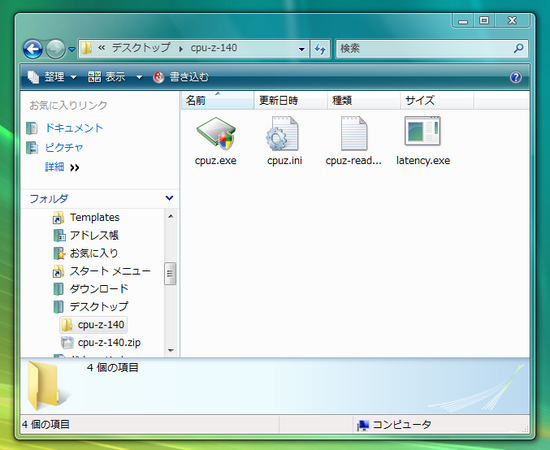Click the computer icon in the status bar
550x450 pixels.
363,425
